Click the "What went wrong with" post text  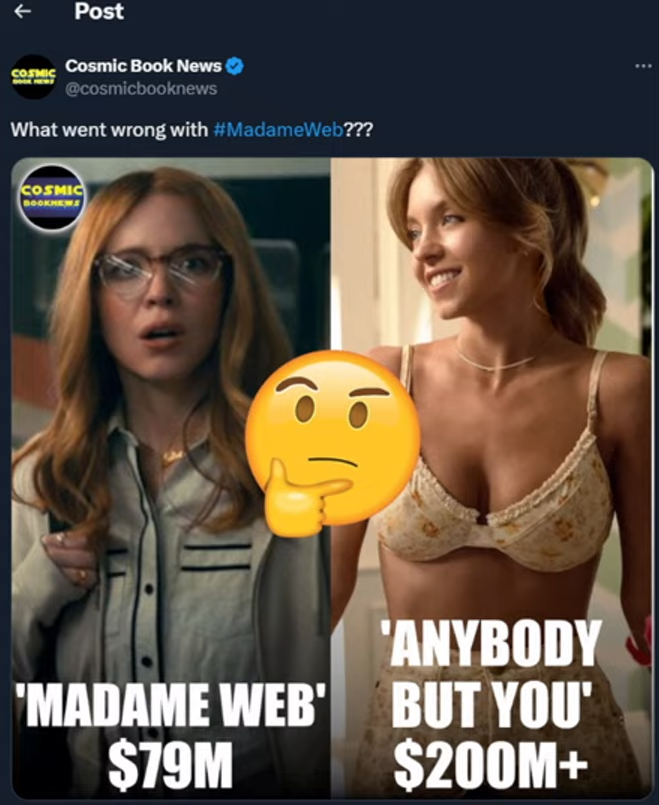[109, 129]
